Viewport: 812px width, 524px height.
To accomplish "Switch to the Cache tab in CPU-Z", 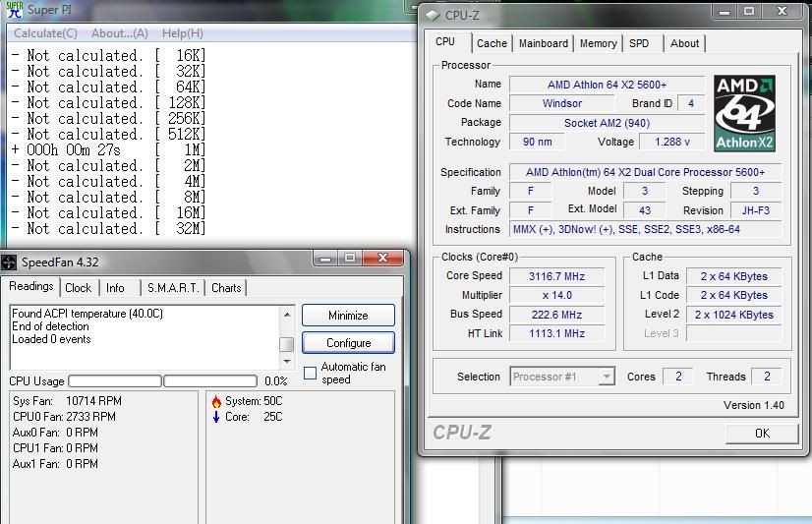I will (x=492, y=43).
